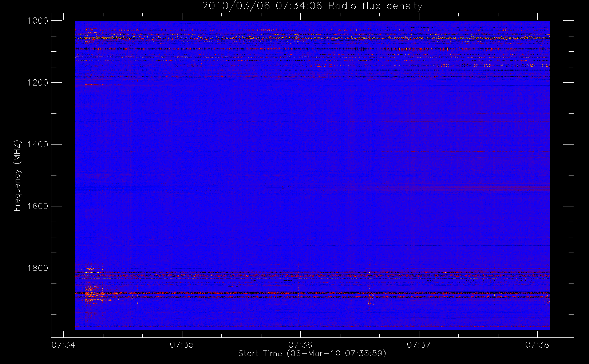Click the 07:36 time tick label
Screen dimensions: 589x364
coord(300,345)
